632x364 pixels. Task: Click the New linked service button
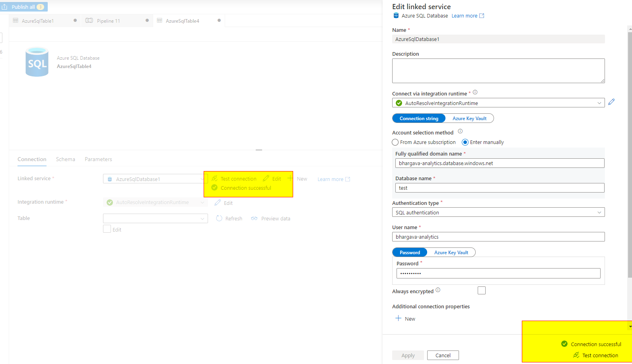coord(298,179)
